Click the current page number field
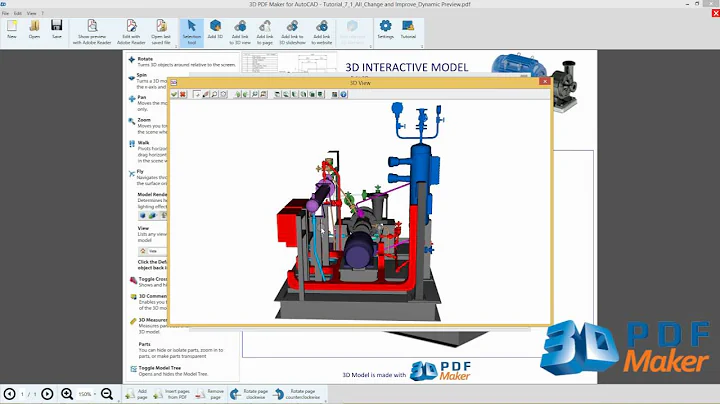The image size is (720, 404). 22,394
